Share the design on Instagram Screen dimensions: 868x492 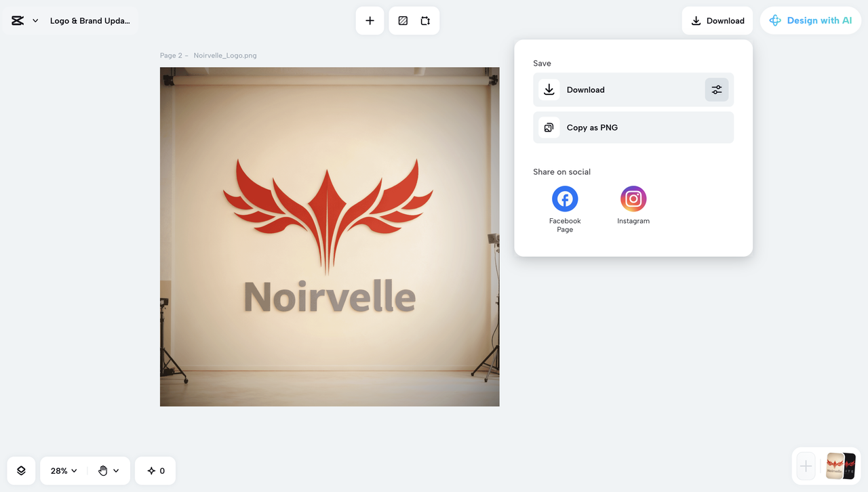pos(633,199)
